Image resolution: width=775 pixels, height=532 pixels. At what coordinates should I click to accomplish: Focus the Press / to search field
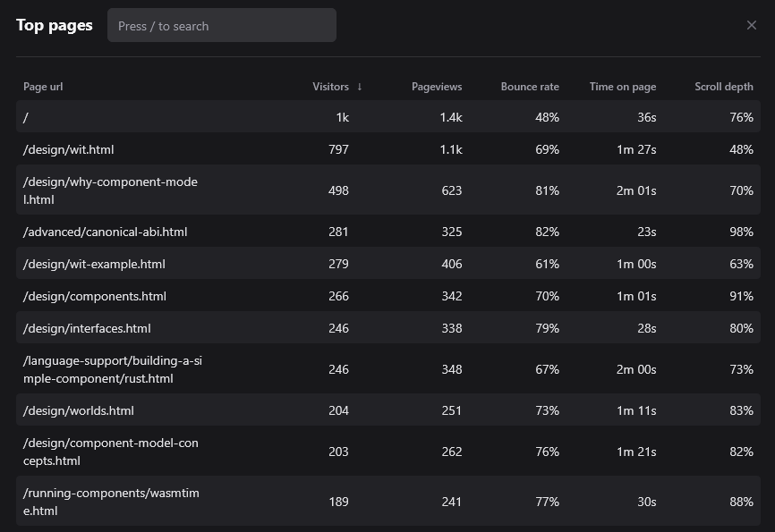(222, 26)
